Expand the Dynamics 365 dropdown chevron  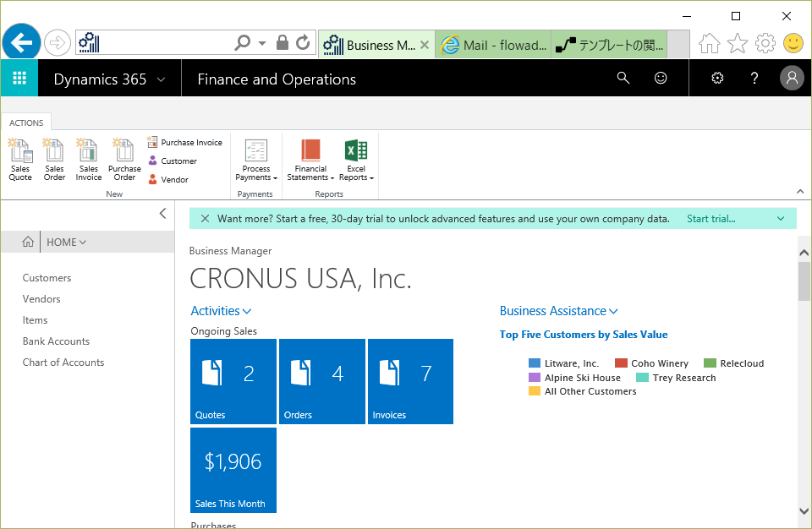(x=161, y=79)
